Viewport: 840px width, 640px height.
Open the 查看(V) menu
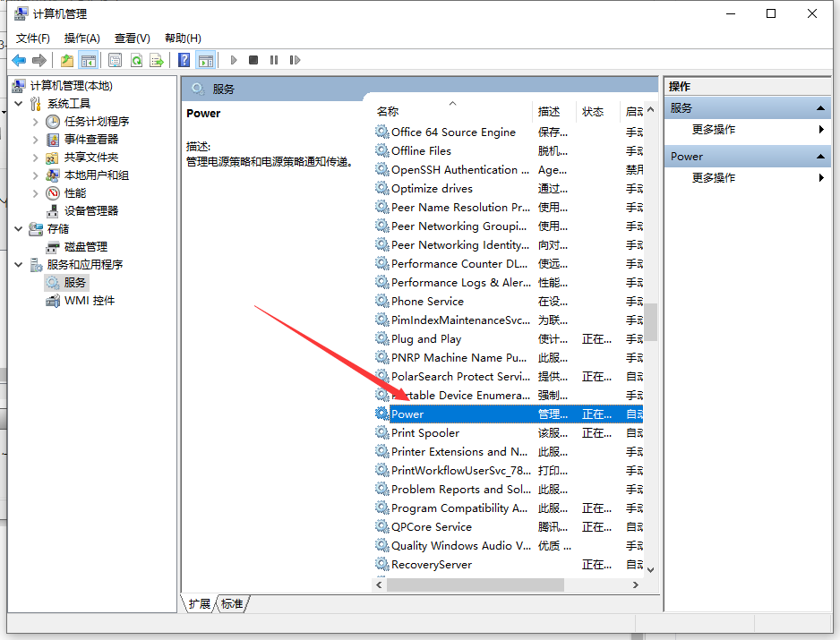point(133,38)
